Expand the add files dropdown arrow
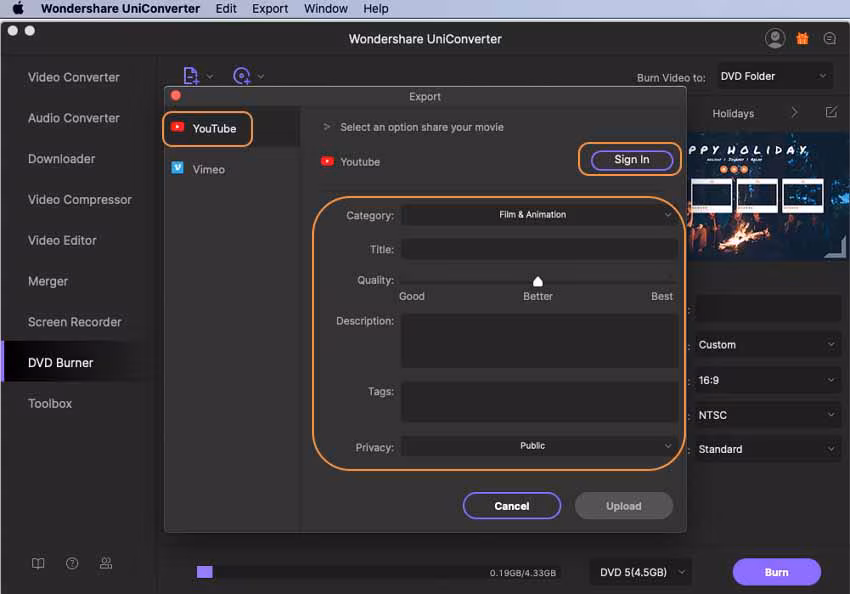This screenshot has width=850, height=594. pyautogui.click(x=210, y=76)
